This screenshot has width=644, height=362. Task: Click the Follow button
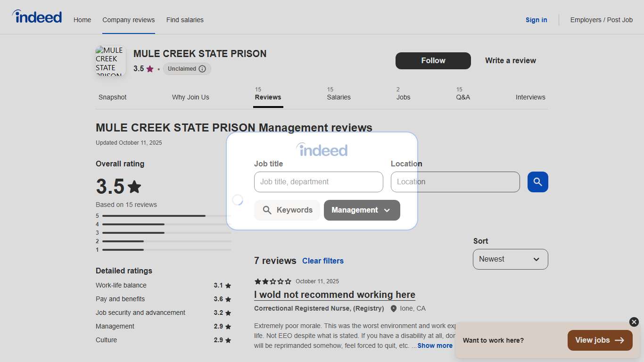433,60
